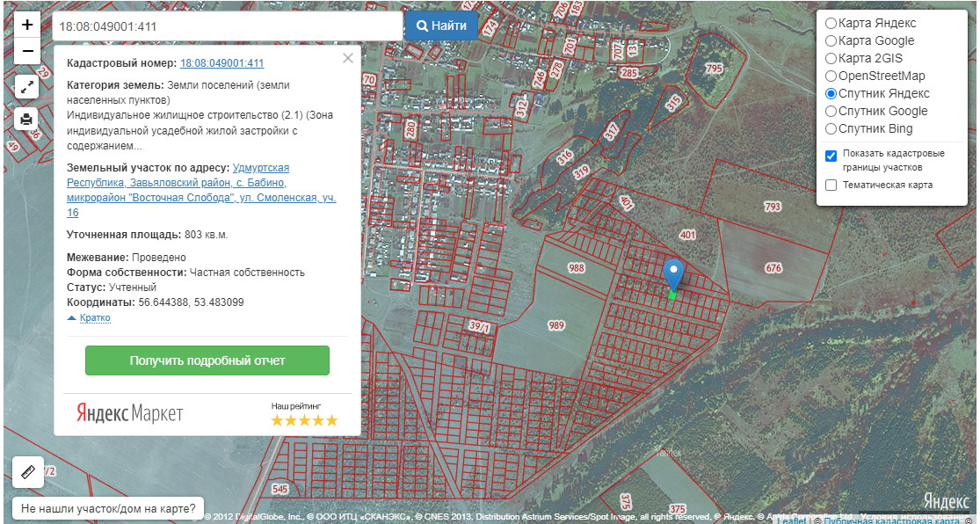Uncheck Показать кадастровые границы участков
Image resolution: width=980 pixels, height=524 pixels.
click(x=831, y=156)
